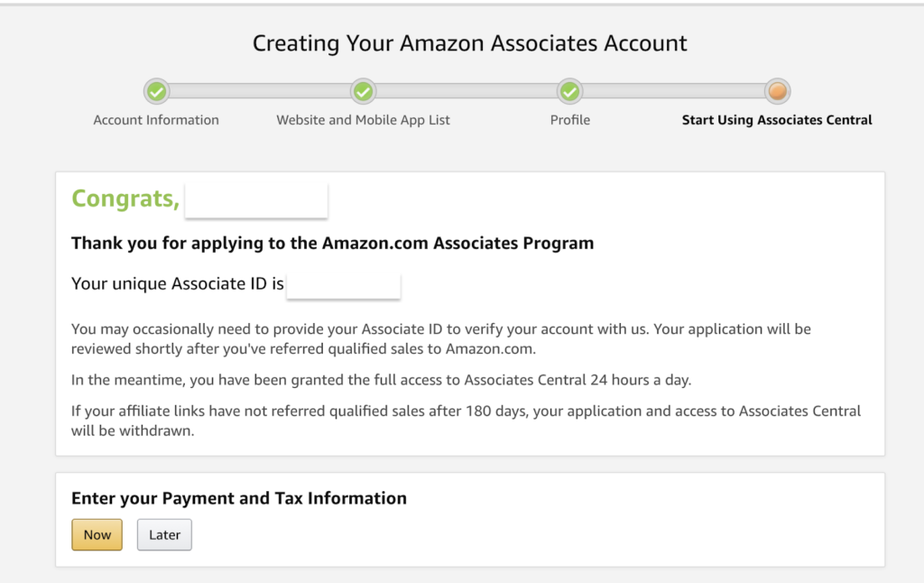Click the Thank you for applying heading
Image resolution: width=924 pixels, height=583 pixels.
click(x=332, y=243)
